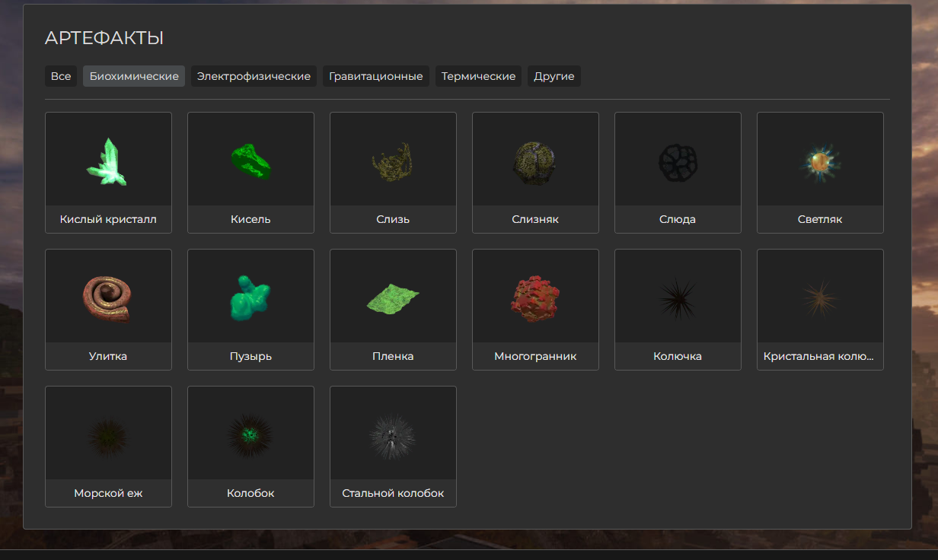This screenshot has height=560, width=938.
Task: Click the Стальной колобок name label
Action: pos(393,493)
